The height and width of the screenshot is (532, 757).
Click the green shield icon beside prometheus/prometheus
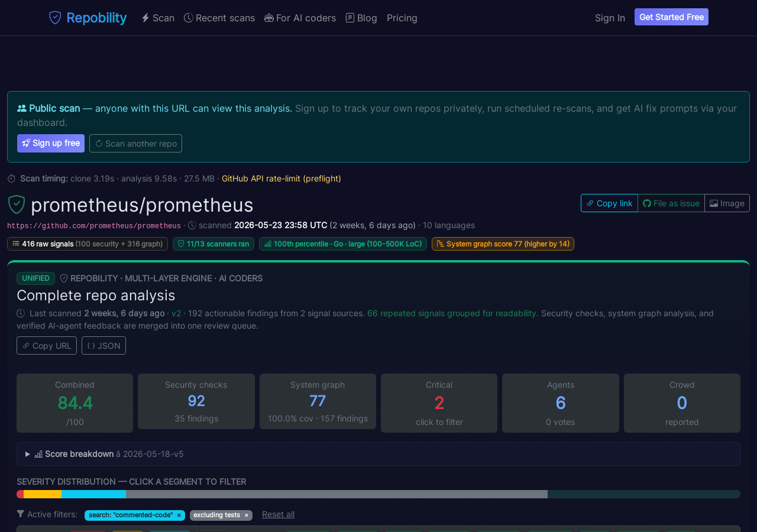17,205
